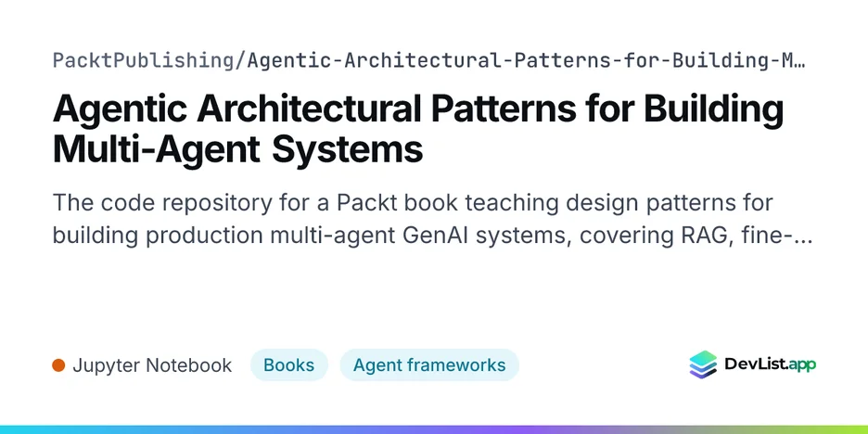The image size is (868, 434).
Task: Click the PacktPublishing repository path text
Action: [428, 61]
